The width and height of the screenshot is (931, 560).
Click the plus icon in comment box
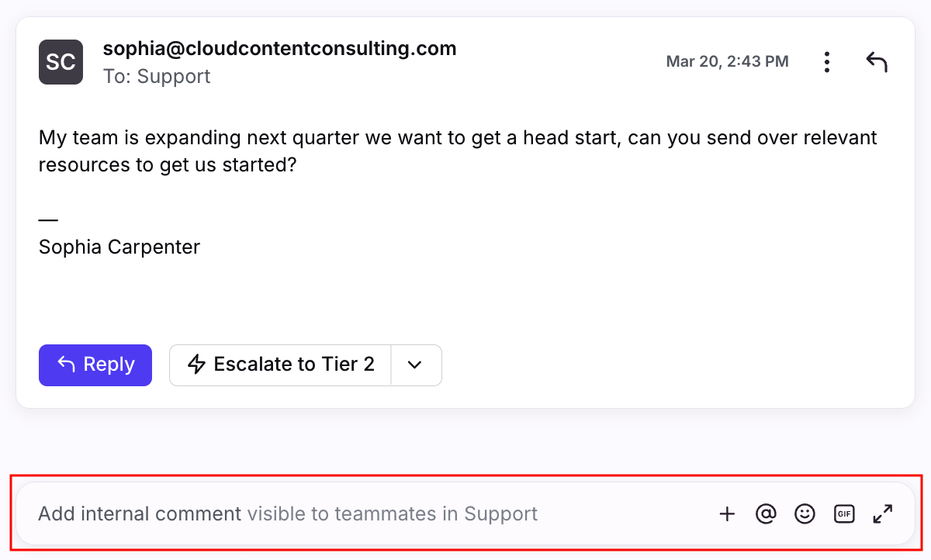tap(727, 513)
